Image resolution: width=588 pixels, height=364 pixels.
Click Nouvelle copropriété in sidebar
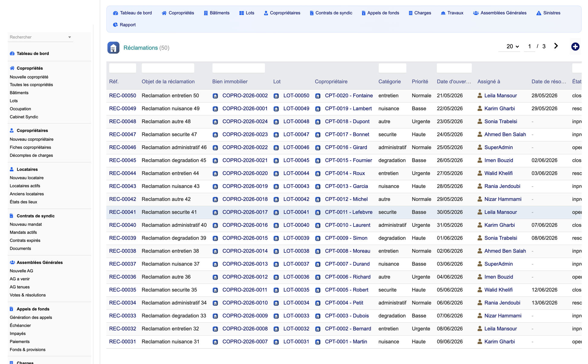click(x=29, y=77)
